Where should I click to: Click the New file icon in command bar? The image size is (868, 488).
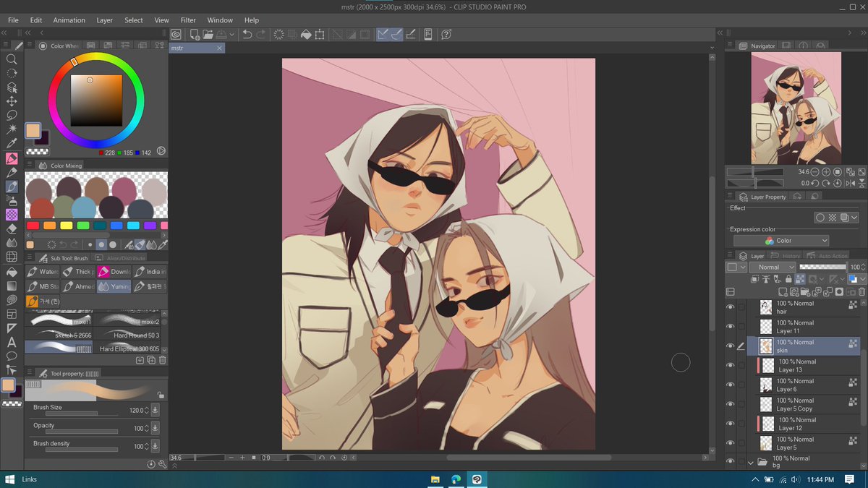coord(195,34)
